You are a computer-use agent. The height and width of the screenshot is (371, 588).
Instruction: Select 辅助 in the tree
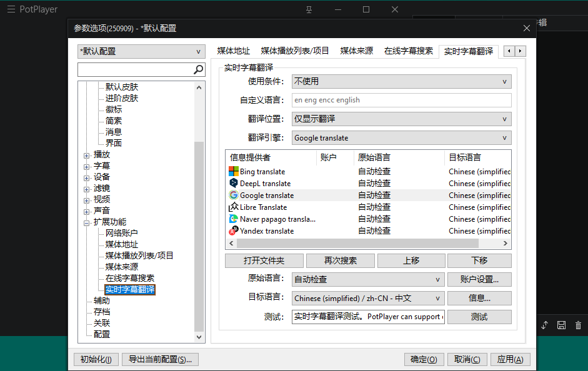[x=102, y=300]
